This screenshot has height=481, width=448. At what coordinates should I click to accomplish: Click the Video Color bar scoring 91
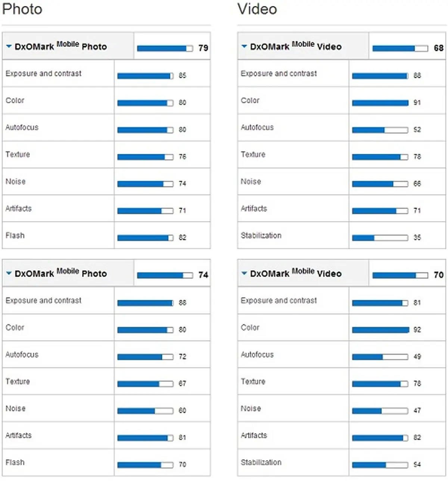pos(380,103)
